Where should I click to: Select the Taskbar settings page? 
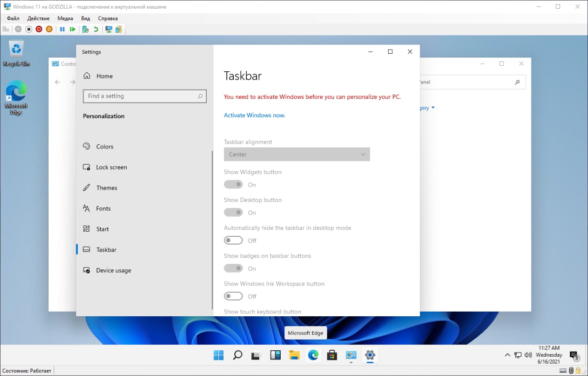[106, 250]
